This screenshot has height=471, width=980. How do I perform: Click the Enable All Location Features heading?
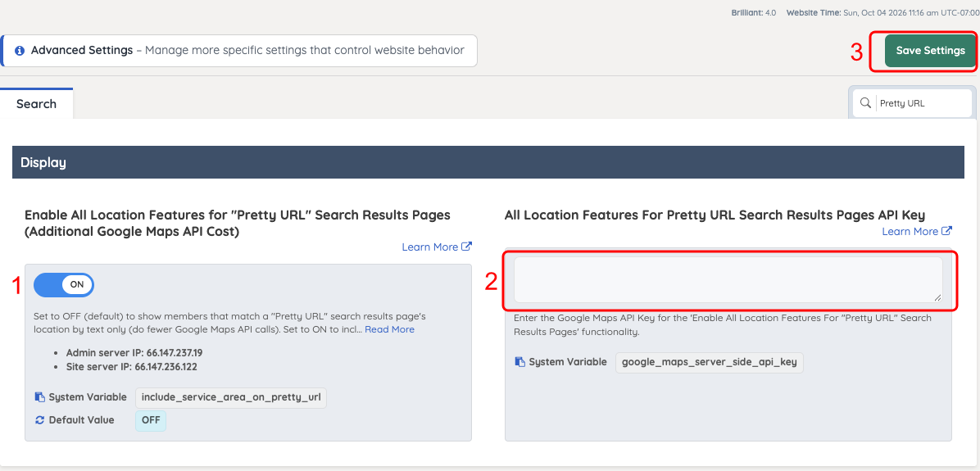(x=238, y=223)
